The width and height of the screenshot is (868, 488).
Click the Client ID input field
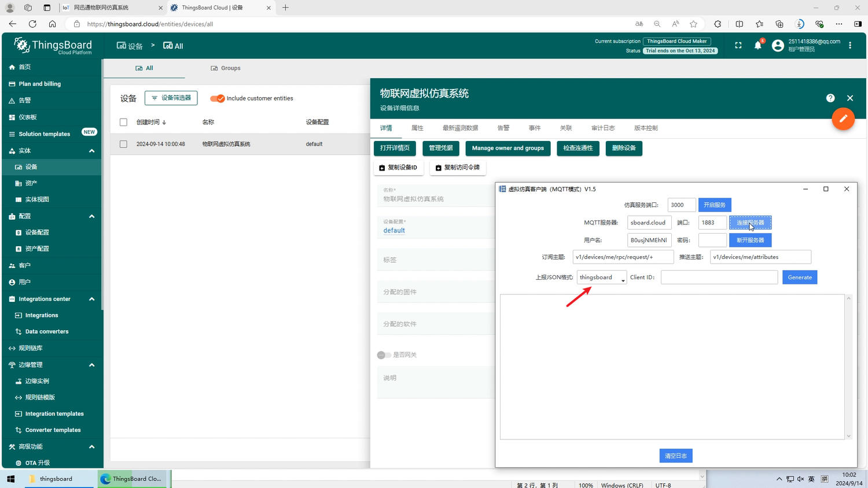(x=719, y=278)
